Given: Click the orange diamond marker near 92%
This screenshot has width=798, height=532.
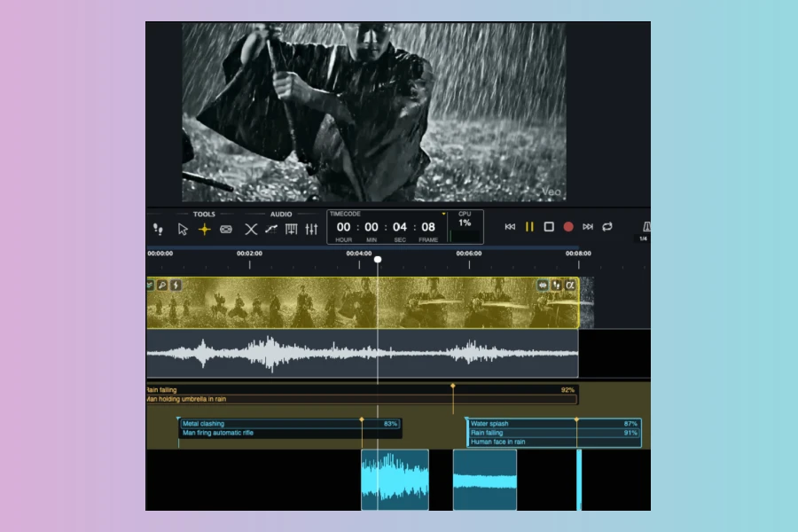Looking at the screenshot, I should (453, 387).
